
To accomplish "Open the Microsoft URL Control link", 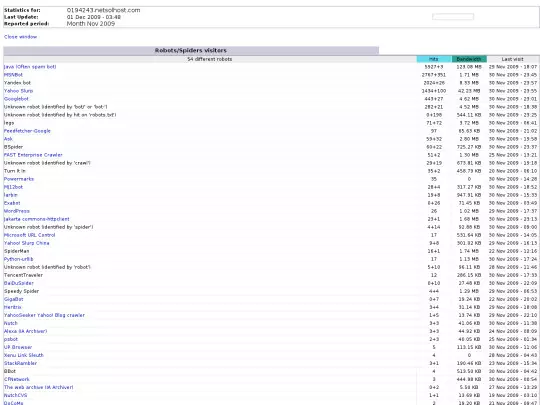I will tap(29, 235).
